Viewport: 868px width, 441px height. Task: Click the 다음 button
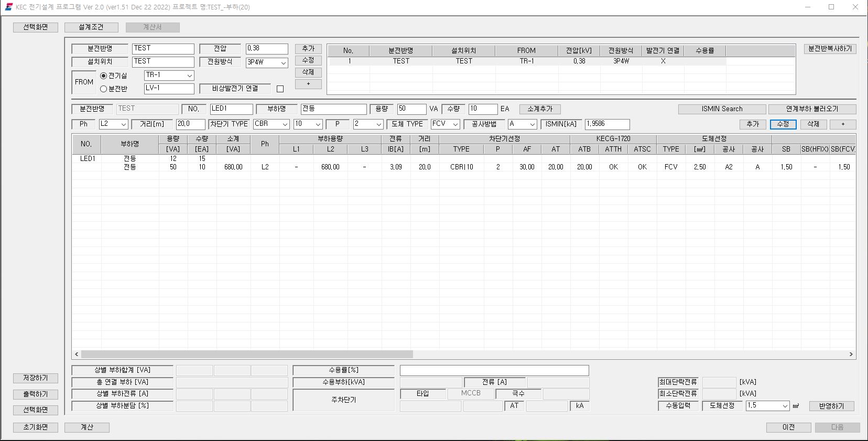(837, 427)
